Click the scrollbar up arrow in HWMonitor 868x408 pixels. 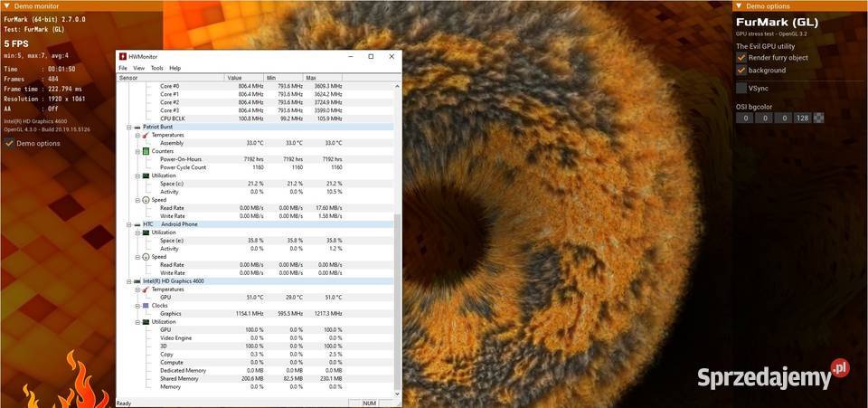pyautogui.click(x=396, y=86)
